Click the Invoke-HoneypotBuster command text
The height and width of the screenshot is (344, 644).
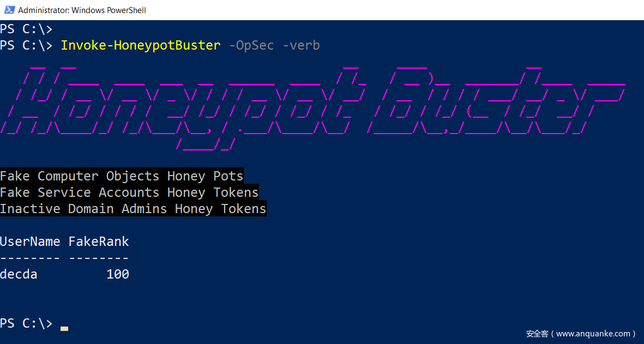coord(140,45)
